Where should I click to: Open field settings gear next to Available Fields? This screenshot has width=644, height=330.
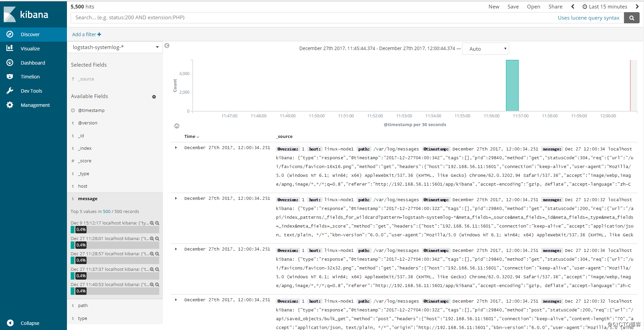point(154,97)
